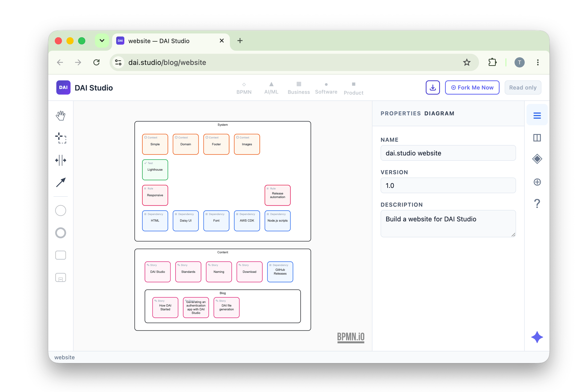The height and width of the screenshot is (392, 580).
Task: Expand the browser tab search chevron
Action: (102, 41)
